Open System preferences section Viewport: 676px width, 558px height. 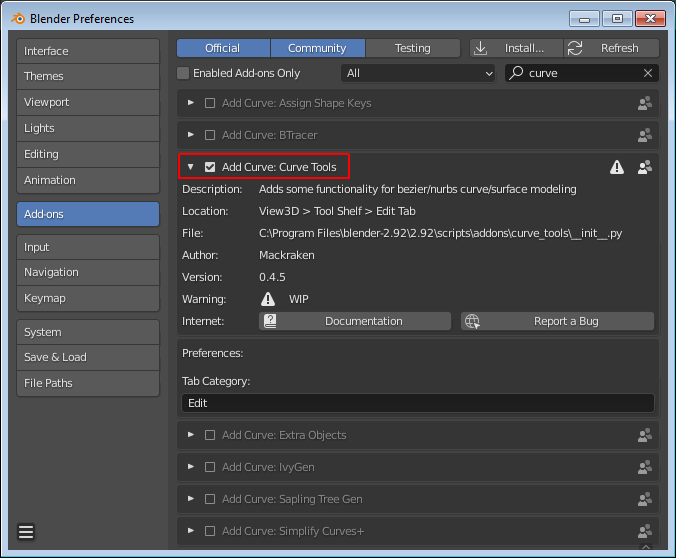click(88, 332)
